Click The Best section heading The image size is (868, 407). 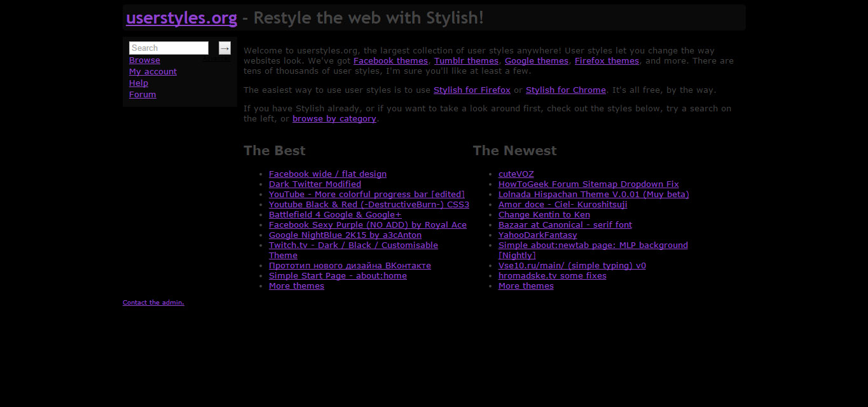pyautogui.click(x=275, y=151)
